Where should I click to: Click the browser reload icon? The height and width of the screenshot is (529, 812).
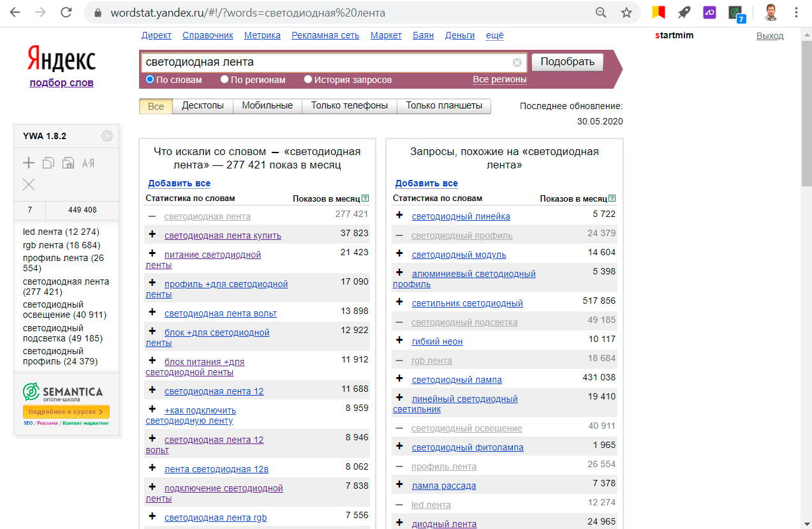[66, 12]
